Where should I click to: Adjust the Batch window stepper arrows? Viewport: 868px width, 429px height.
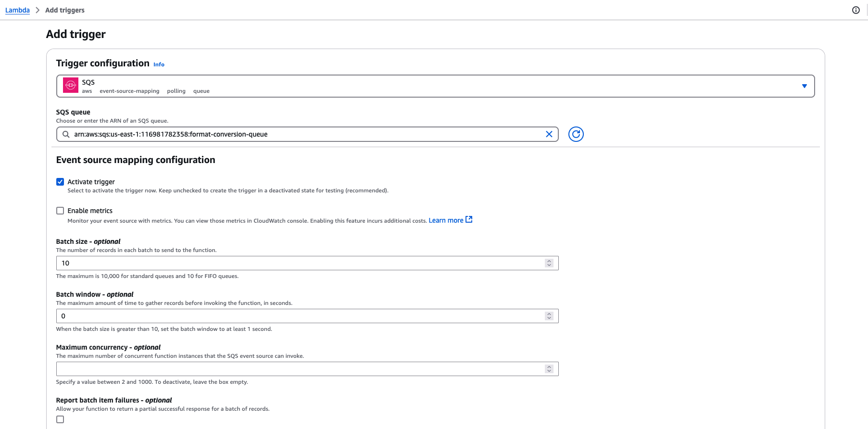click(549, 316)
